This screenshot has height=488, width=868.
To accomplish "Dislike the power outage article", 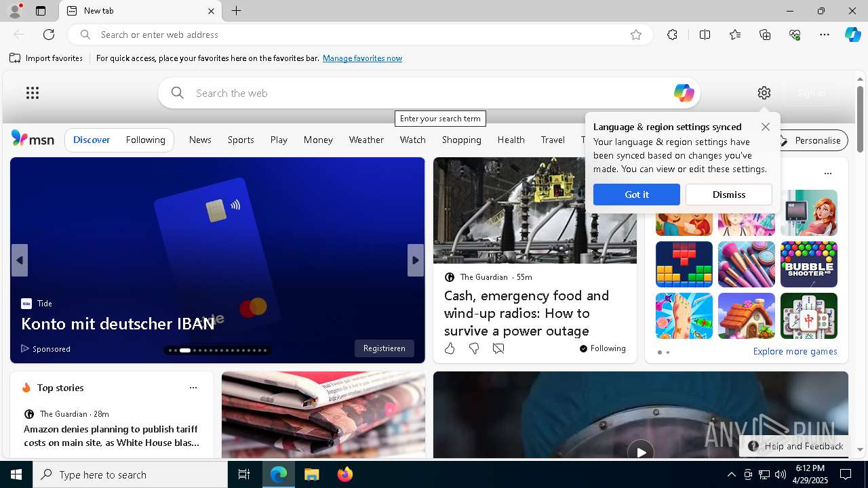I will [x=474, y=348].
